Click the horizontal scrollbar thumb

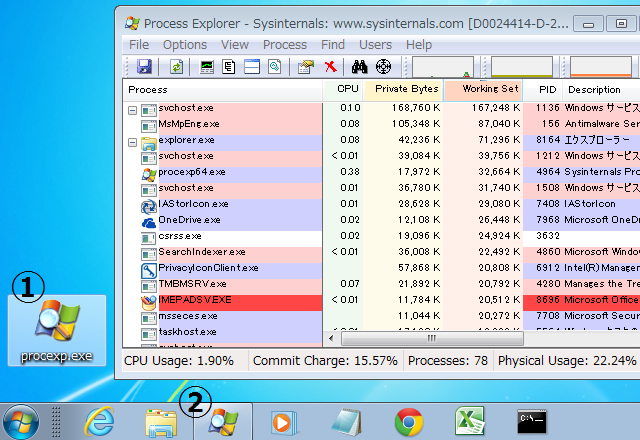pyautogui.click(x=432, y=338)
